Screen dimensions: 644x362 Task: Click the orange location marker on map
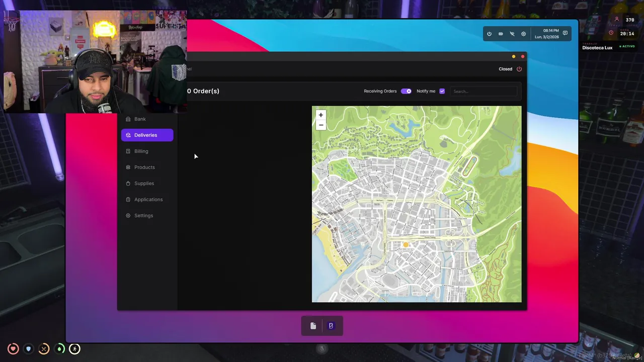coord(406,244)
